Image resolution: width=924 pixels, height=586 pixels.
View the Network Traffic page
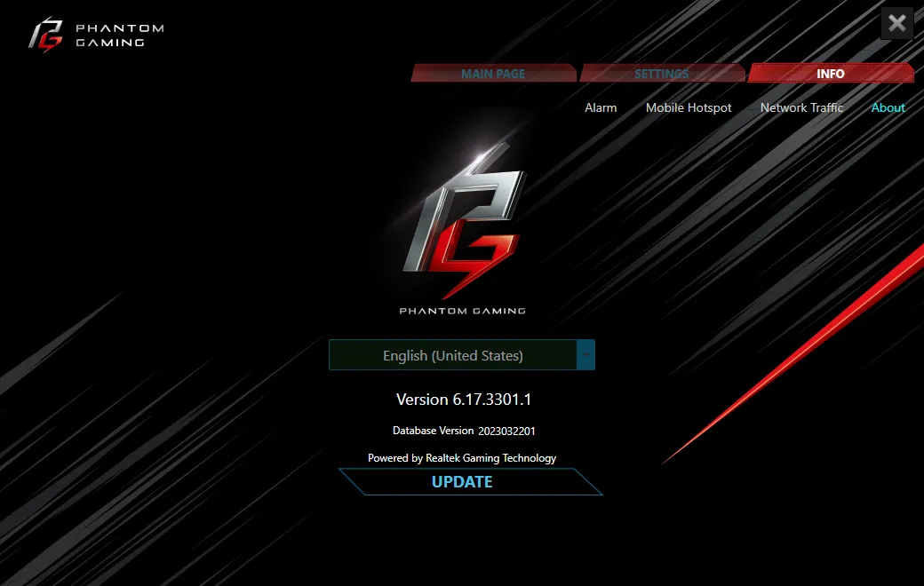(x=801, y=107)
